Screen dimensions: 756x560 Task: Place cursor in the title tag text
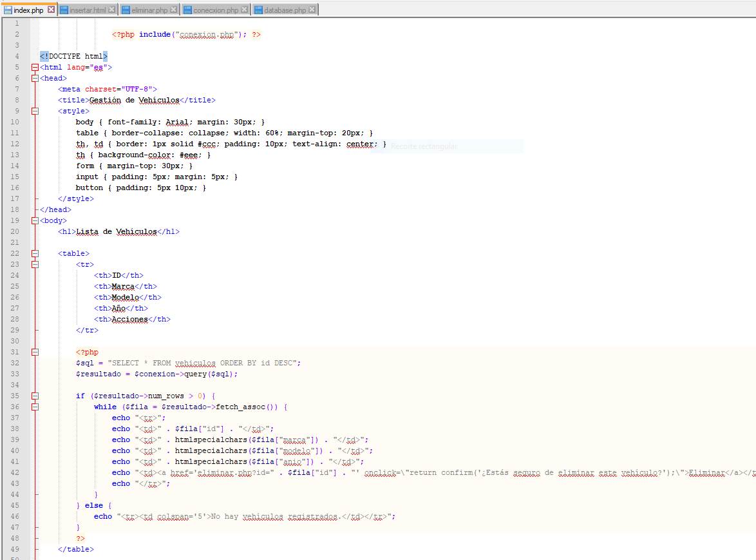tap(134, 101)
